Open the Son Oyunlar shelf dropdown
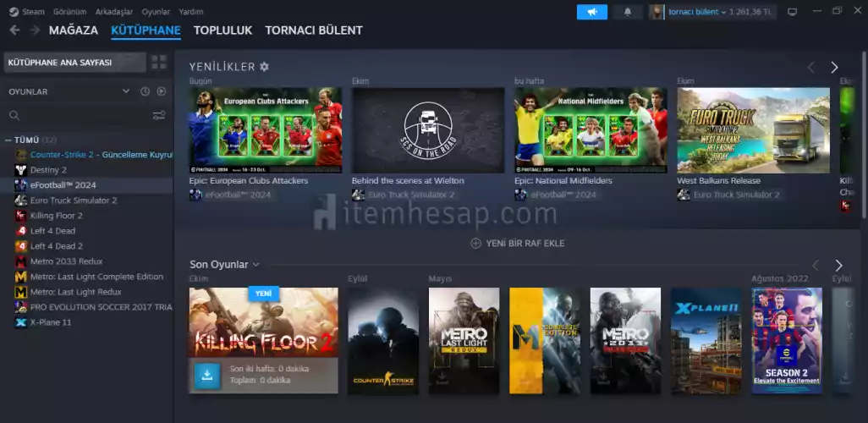Screen dimensions: 868x423 pyautogui.click(x=255, y=265)
